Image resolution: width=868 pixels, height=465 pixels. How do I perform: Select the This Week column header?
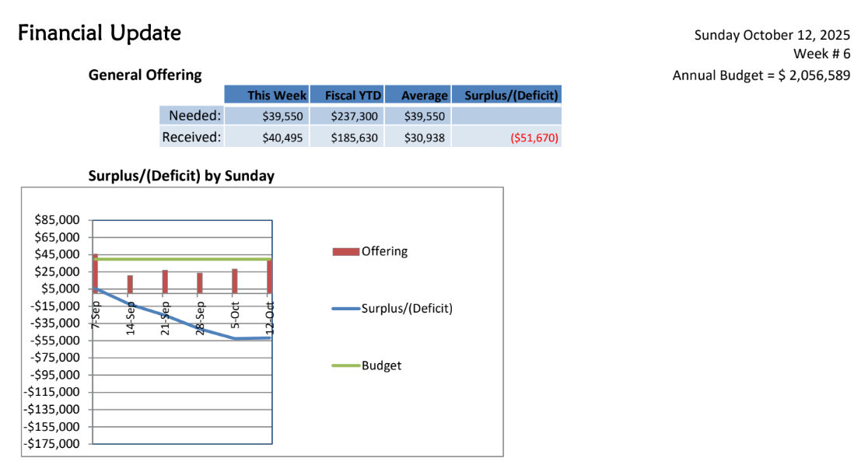click(x=276, y=96)
